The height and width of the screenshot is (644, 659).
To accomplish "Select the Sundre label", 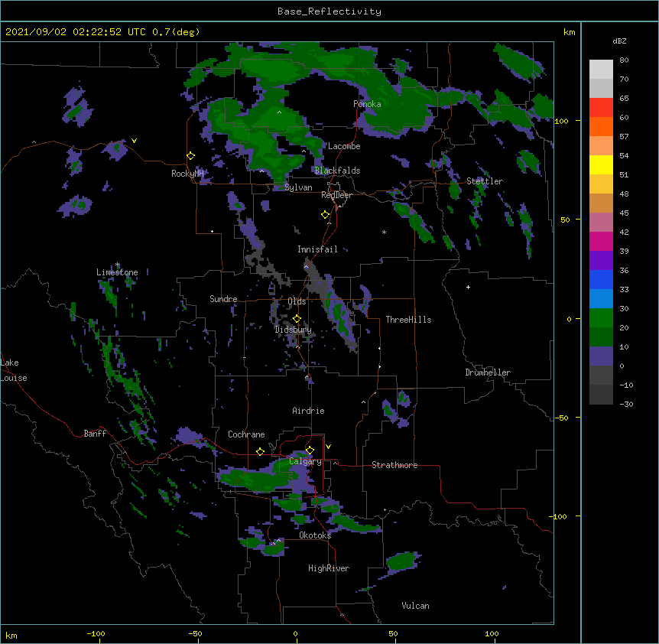I will 223,299.
